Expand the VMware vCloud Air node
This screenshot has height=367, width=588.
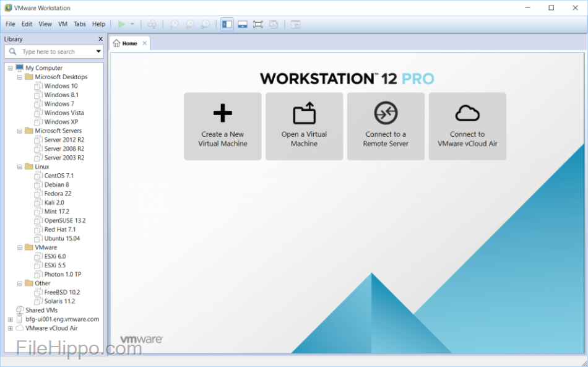[11, 329]
